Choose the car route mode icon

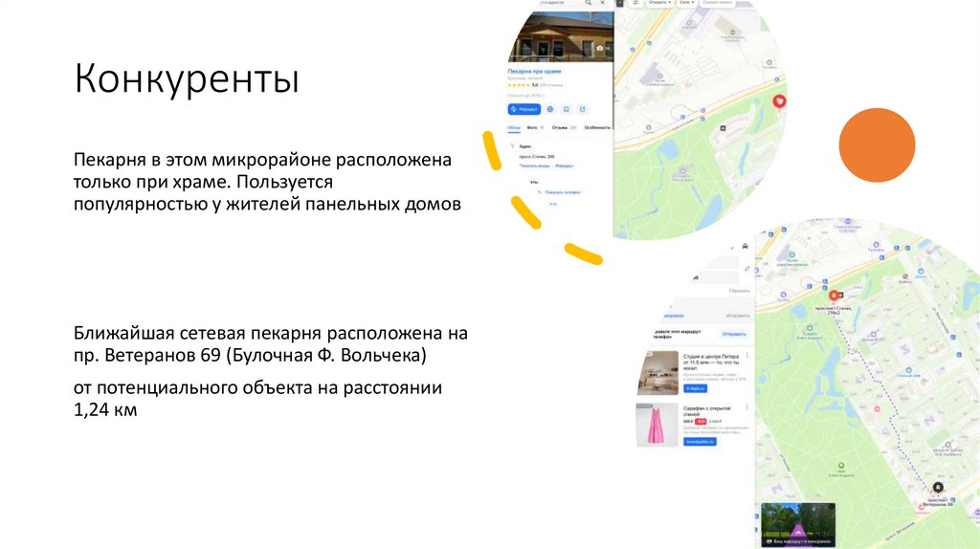pos(745,246)
